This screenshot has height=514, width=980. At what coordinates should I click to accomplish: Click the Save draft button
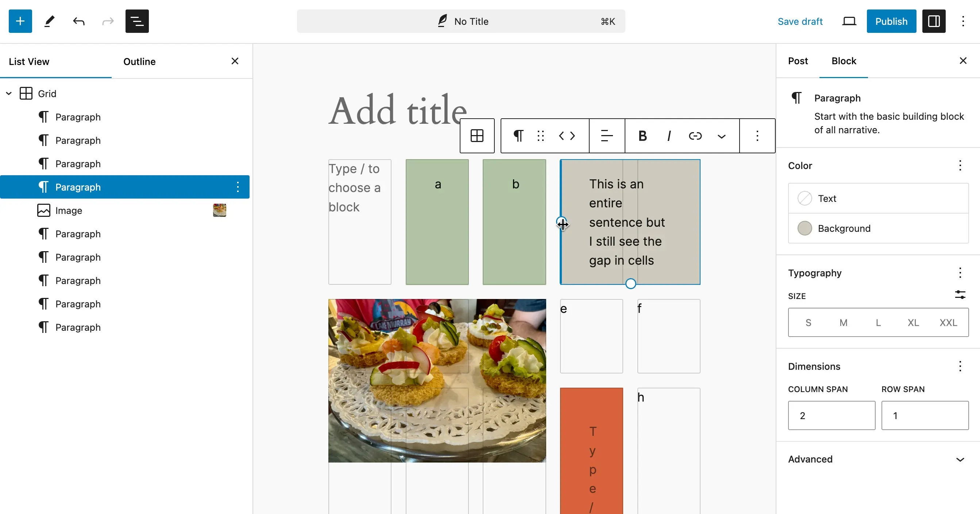[800, 21]
